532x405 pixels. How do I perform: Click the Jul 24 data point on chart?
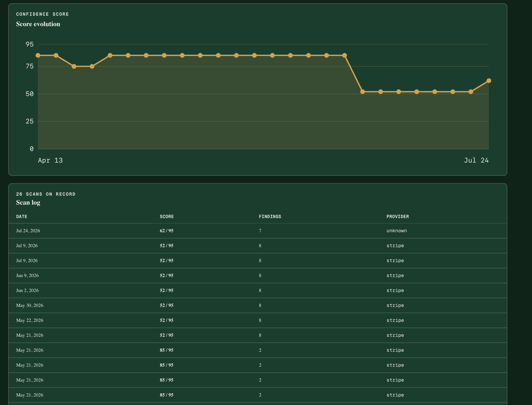(x=489, y=81)
